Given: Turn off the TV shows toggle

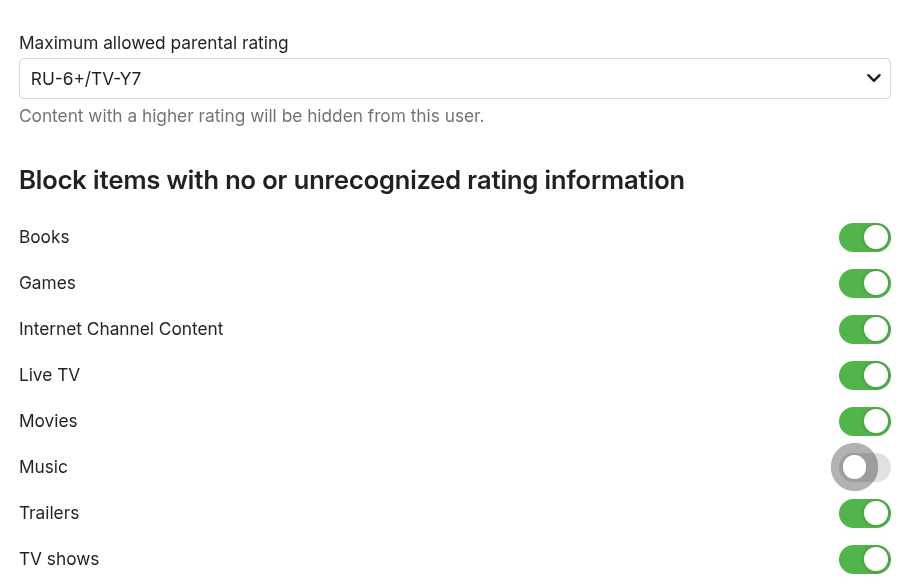Looking at the screenshot, I should pos(864,559).
